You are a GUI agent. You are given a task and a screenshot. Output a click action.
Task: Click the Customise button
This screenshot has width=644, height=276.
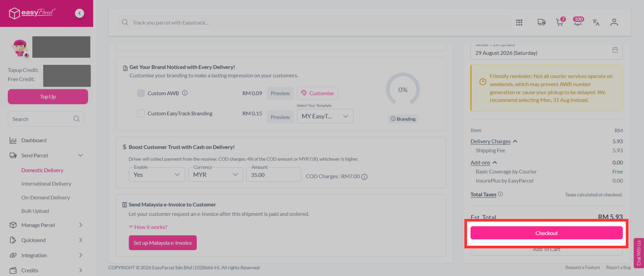(x=317, y=93)
